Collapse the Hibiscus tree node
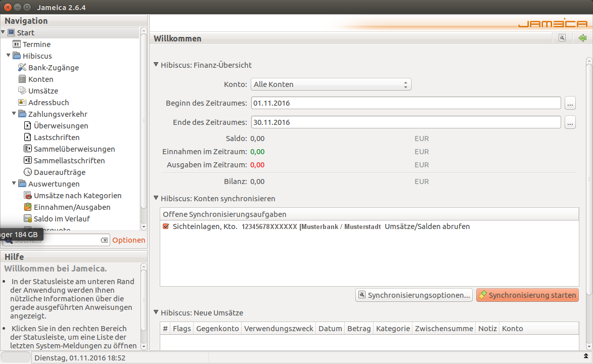Viewport: 593px width, 364px height. (x=8, y=55)
